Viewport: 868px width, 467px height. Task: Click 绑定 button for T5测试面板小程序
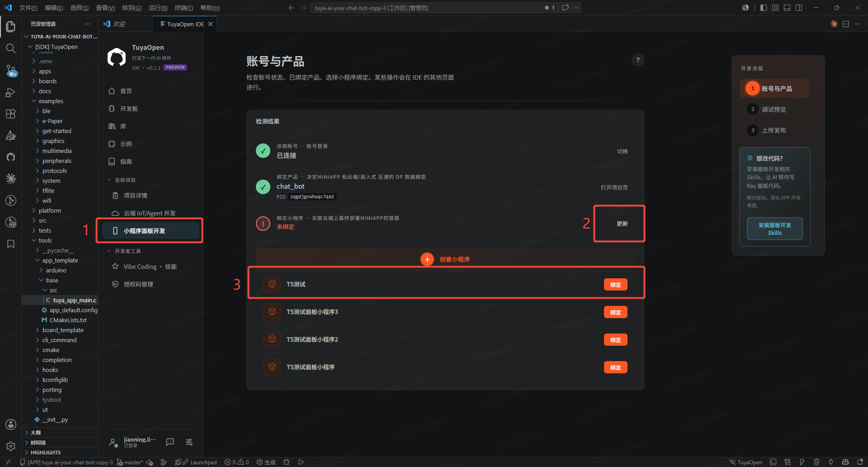click(615, 367)
